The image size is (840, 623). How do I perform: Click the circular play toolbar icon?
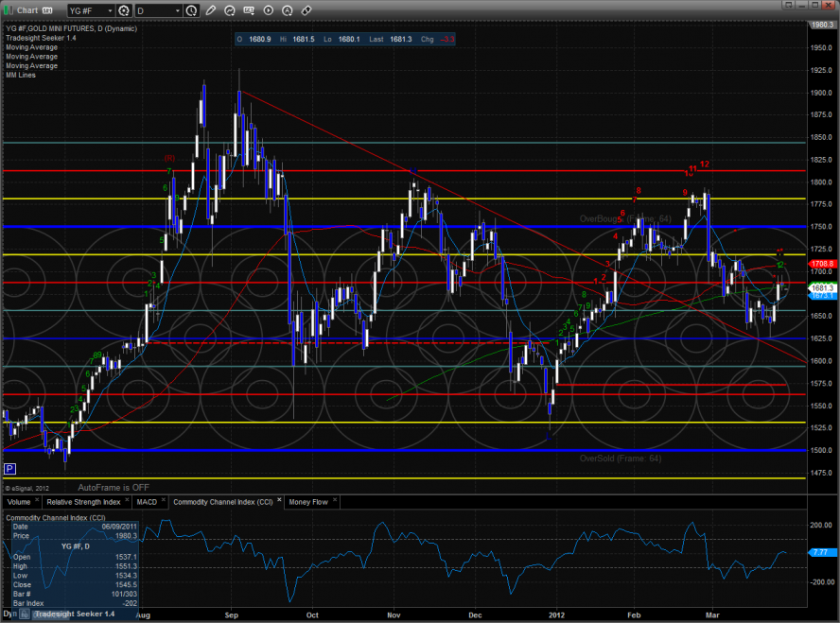point(269,10)
